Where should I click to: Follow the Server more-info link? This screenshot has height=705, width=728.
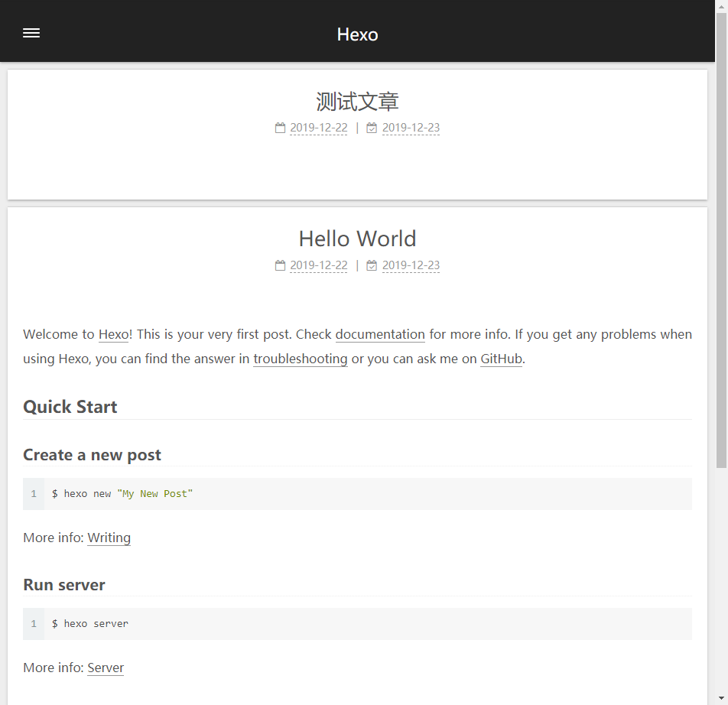(x=106, y=668)
